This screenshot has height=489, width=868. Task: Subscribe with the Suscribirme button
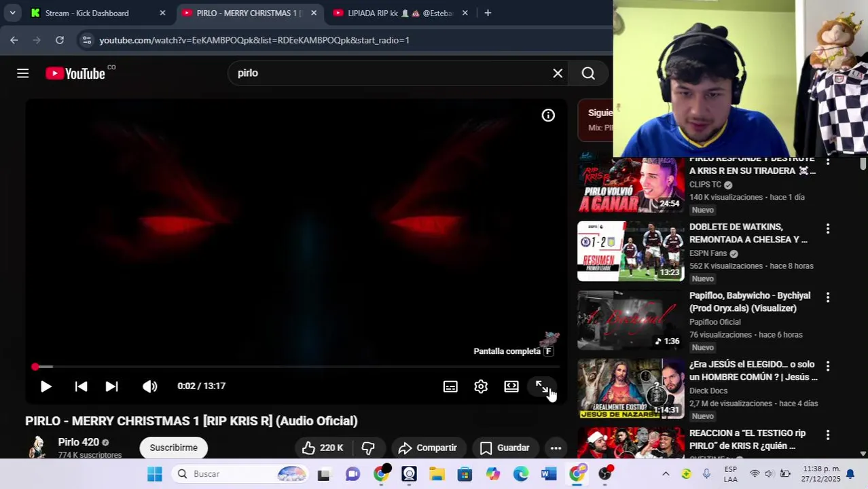[173, 448]
